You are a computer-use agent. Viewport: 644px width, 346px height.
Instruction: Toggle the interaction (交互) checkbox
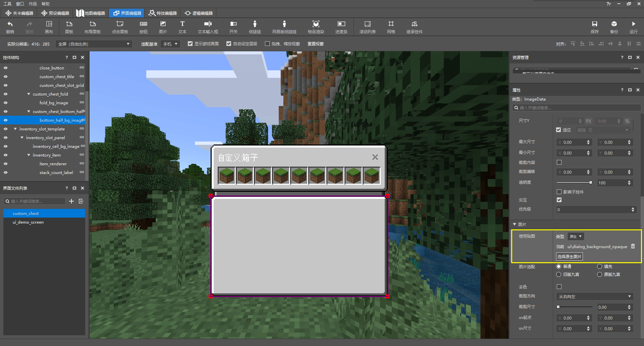559,200
